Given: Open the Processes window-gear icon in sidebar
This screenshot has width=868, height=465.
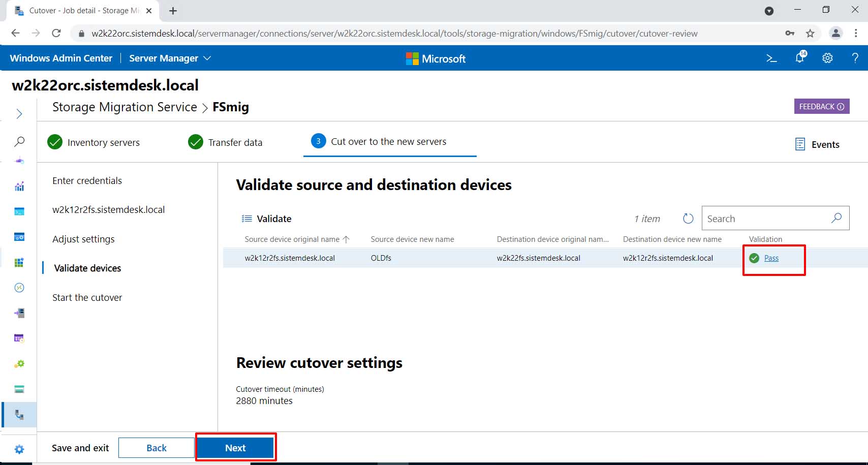Looking at the screenshot, I should tap(19, 237).
